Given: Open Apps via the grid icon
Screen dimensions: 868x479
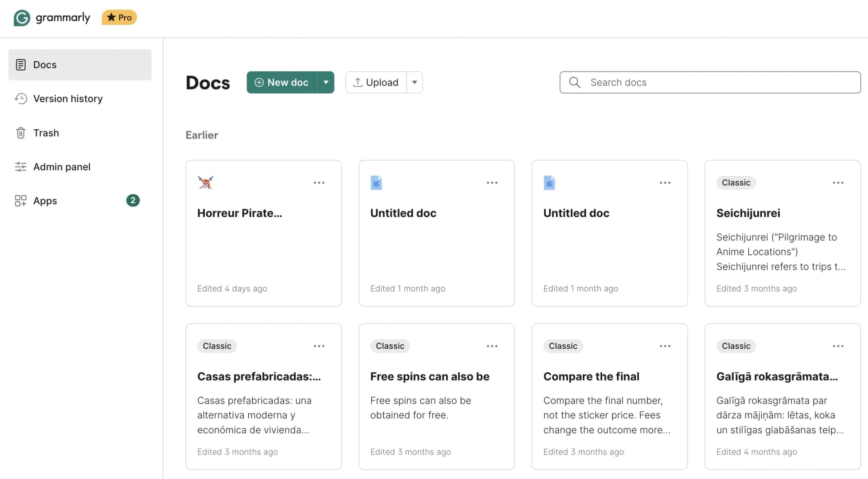Looking at the screenshot, I should tap(21, 201).
